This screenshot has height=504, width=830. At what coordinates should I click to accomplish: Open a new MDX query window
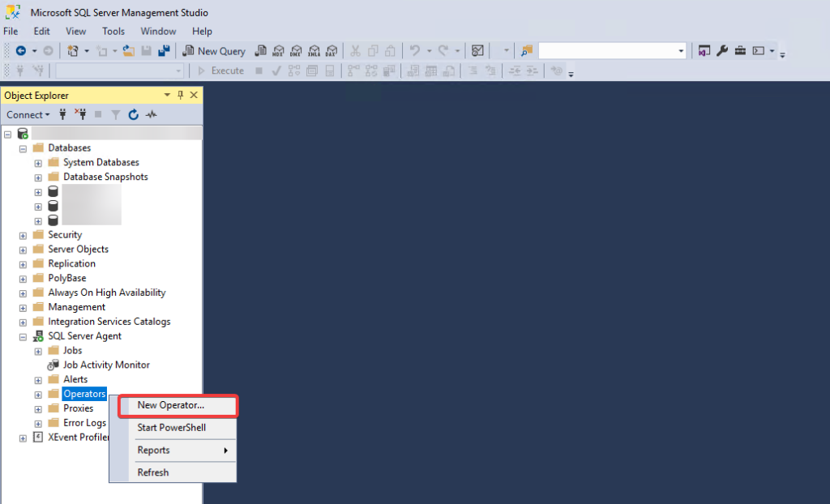pos(277,50)
